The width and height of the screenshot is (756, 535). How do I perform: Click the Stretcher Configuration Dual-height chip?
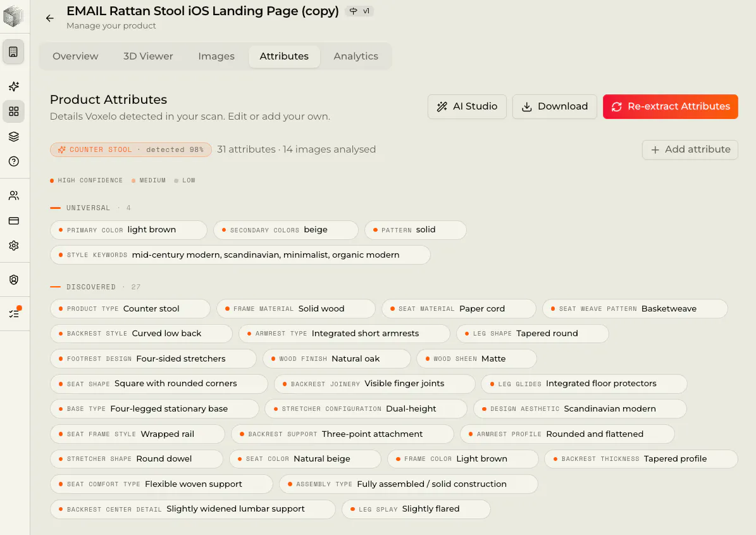point(366,409)
